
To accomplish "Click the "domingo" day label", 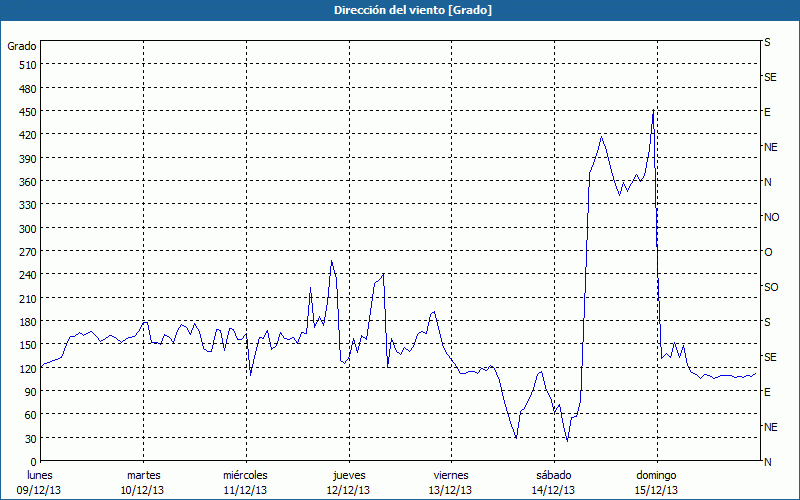I will coord(656,475).
